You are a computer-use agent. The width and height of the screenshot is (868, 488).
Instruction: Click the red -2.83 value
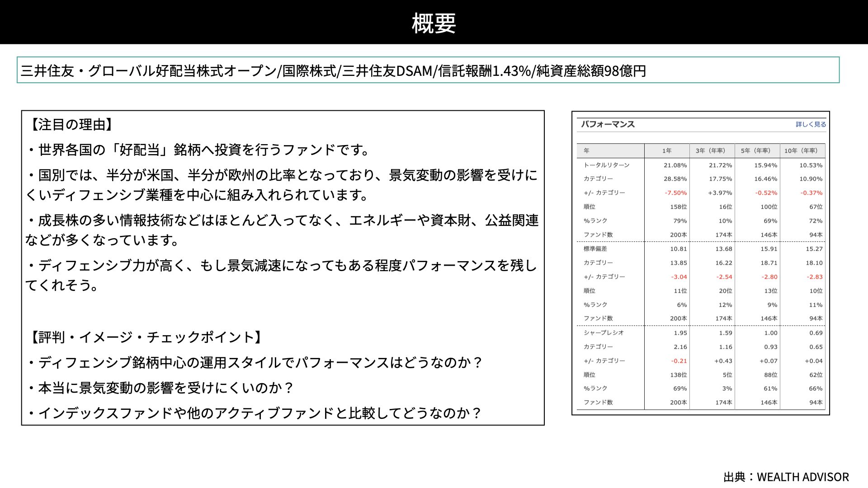[814, 277]
